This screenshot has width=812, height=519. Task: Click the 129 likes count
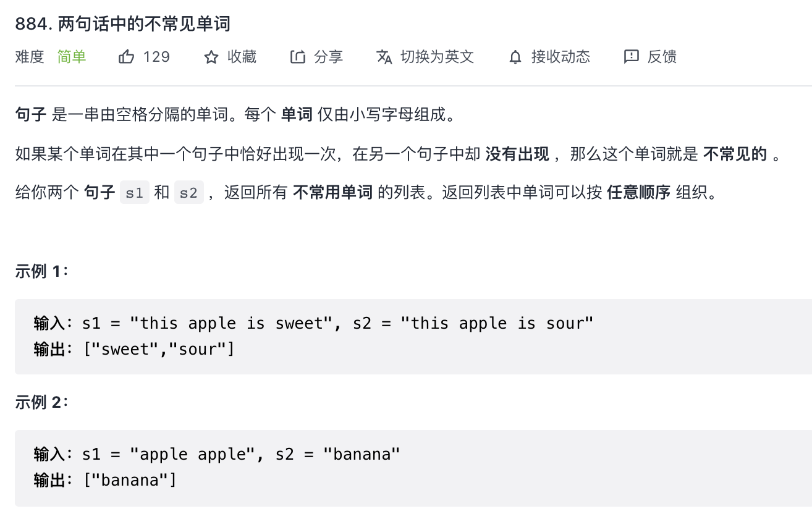(156, 57)
